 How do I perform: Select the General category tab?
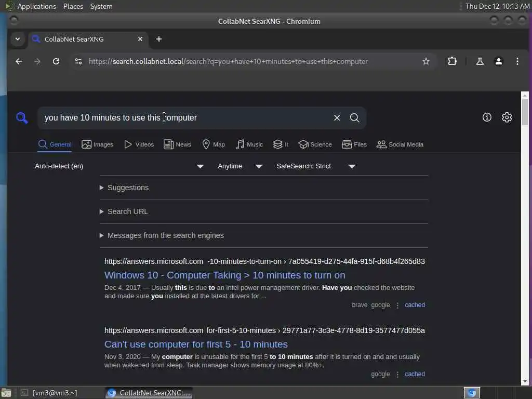pos(55,144)
